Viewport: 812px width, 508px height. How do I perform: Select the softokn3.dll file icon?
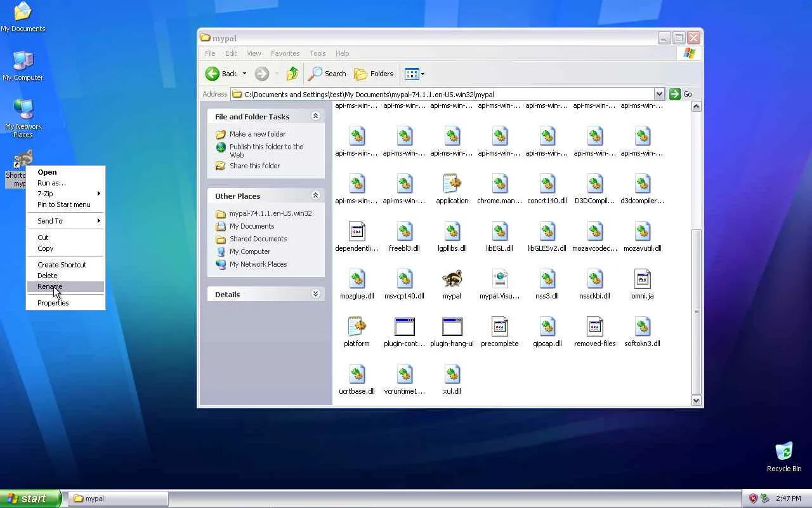[x=642, y=327]
